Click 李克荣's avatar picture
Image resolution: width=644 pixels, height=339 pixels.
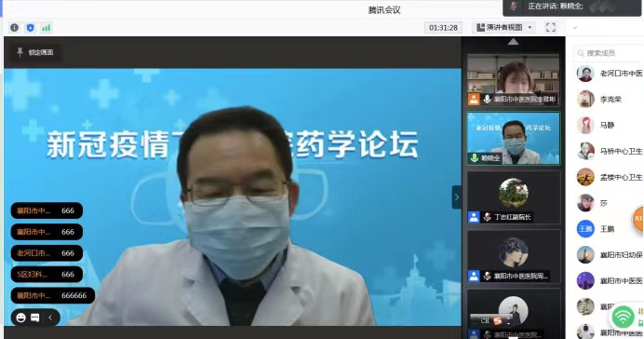(585, 100)
